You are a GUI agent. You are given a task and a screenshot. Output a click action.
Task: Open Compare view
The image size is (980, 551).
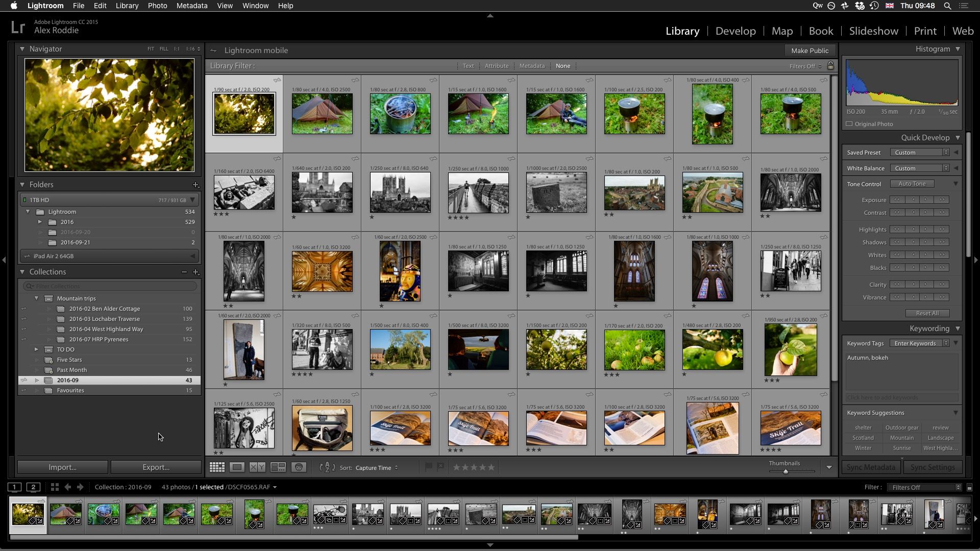coord(258,467)
